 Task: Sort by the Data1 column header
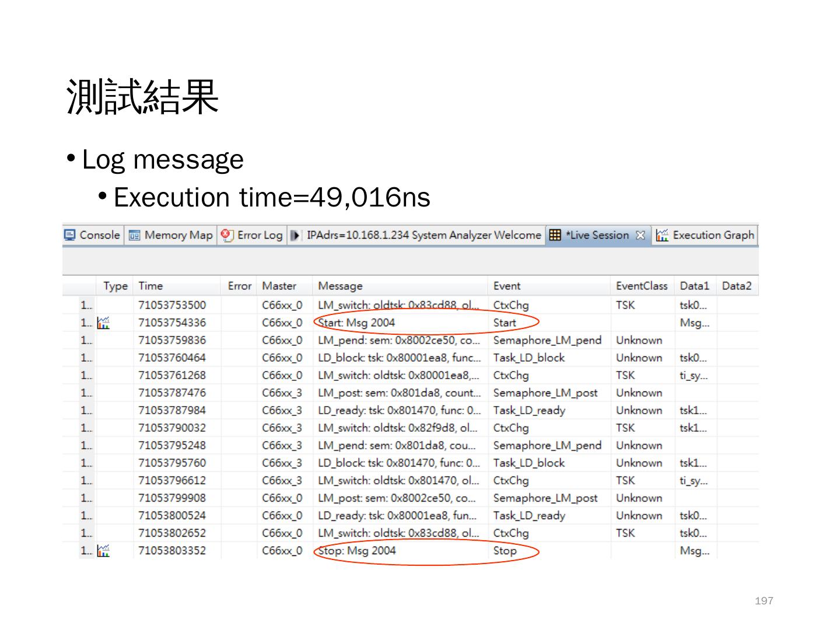pos(695,286)
